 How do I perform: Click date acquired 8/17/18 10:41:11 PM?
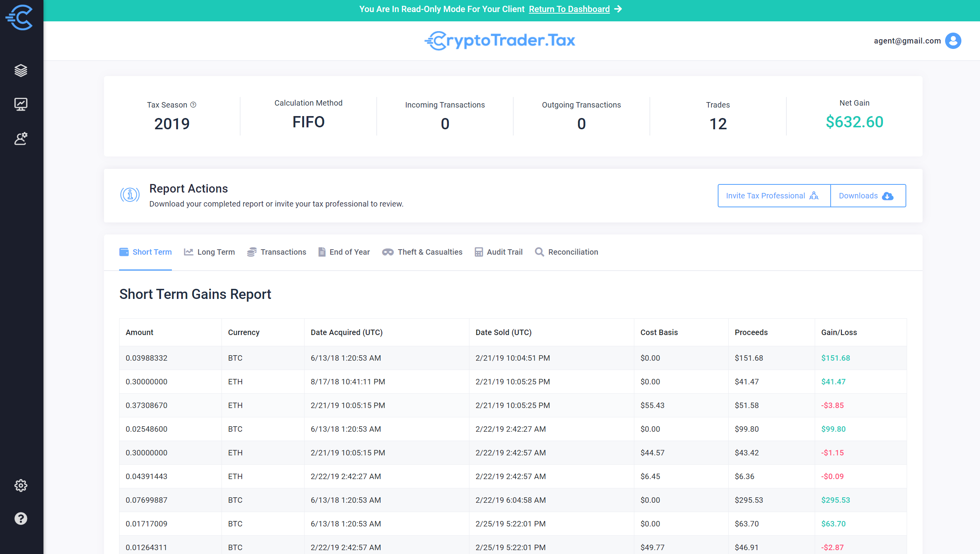tap(348, 382)
